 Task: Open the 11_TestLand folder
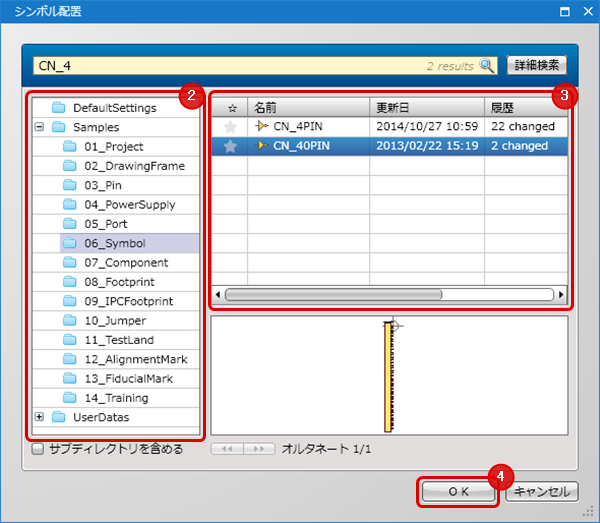click(109, 340)
